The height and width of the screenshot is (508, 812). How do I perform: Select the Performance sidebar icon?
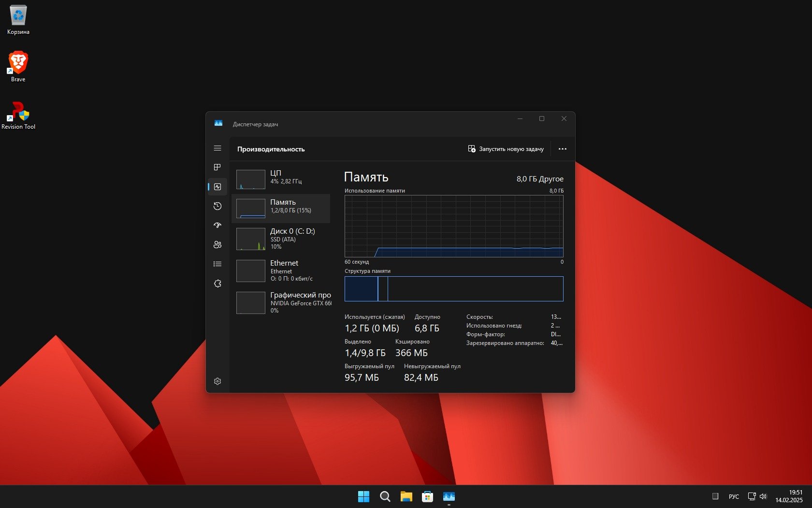[217, 187]
